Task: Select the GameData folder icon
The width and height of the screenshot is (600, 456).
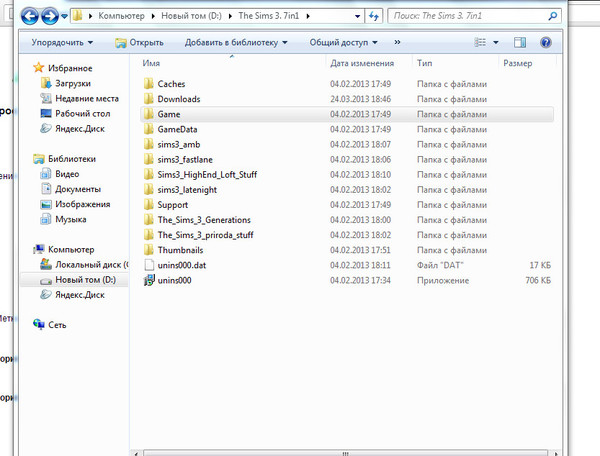Action: click(x=148, y=129)
